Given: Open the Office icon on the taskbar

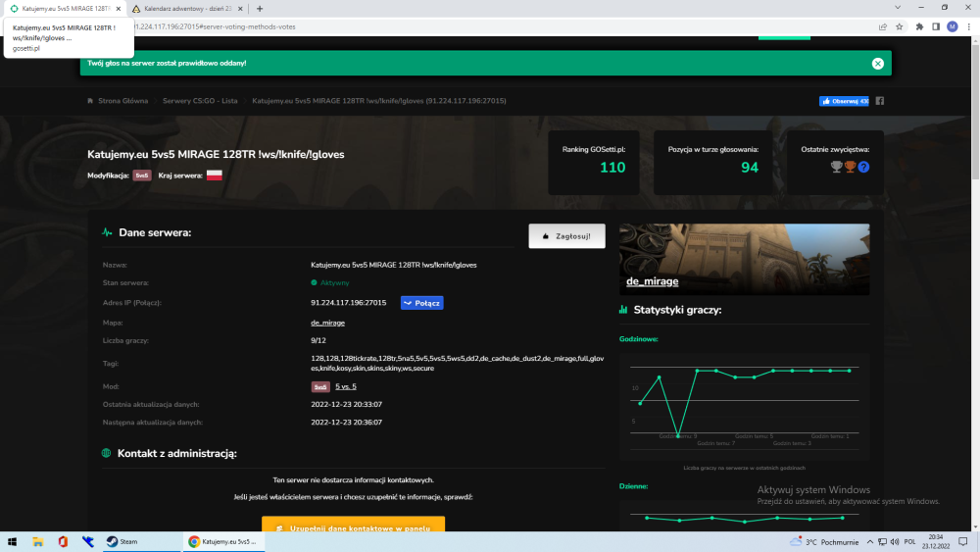Looking at the screenshot, I should click(x=63, y=542).
